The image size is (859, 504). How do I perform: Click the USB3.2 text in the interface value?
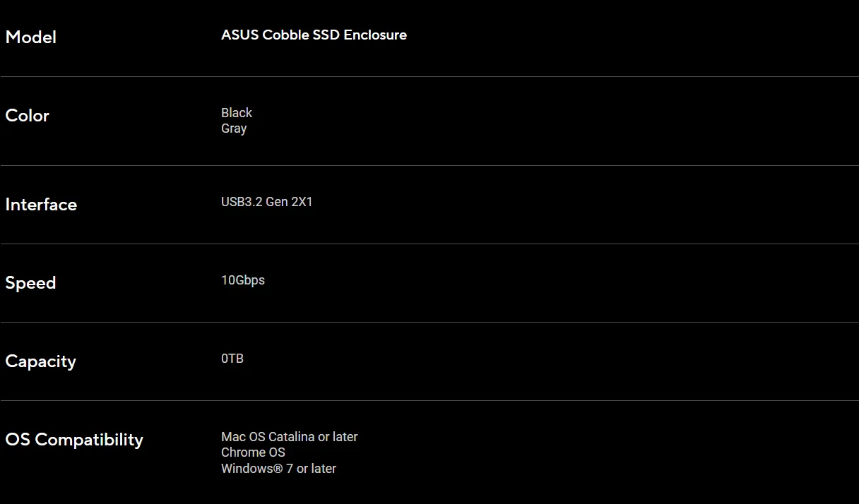242,202
